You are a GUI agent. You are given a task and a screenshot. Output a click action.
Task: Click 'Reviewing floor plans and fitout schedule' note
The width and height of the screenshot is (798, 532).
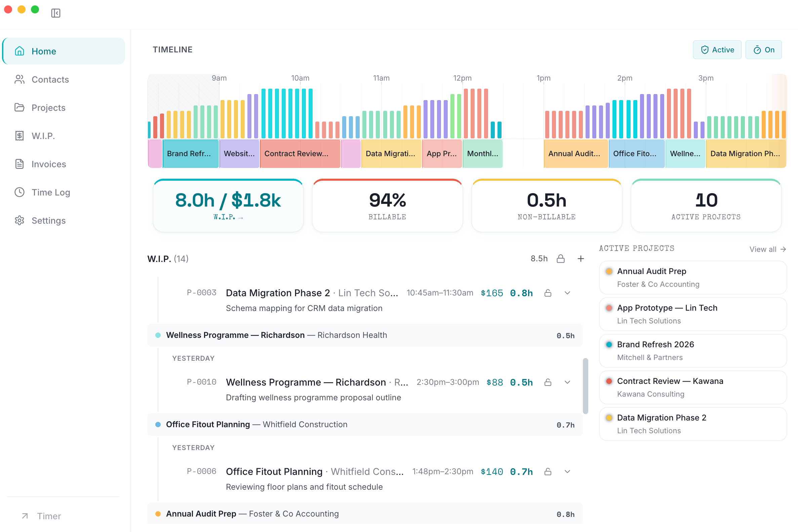(x=304, y=487)
